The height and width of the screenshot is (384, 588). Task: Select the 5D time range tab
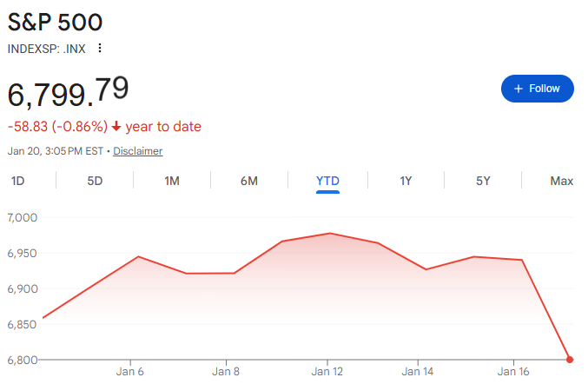click(x=95, y=181)
